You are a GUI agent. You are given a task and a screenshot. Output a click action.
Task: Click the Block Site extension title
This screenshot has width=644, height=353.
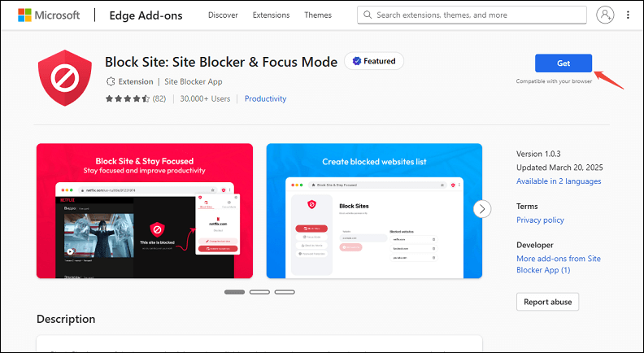(221, 62)
